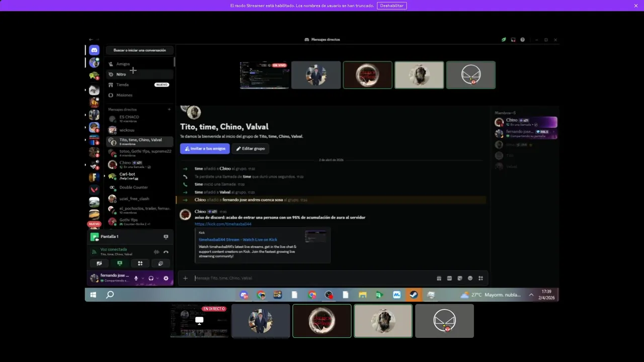Image resolution: width=644 pixels, height=362 pixels.
Task: Create a new DM with the plus icon
Action: [x=169, y=109]
